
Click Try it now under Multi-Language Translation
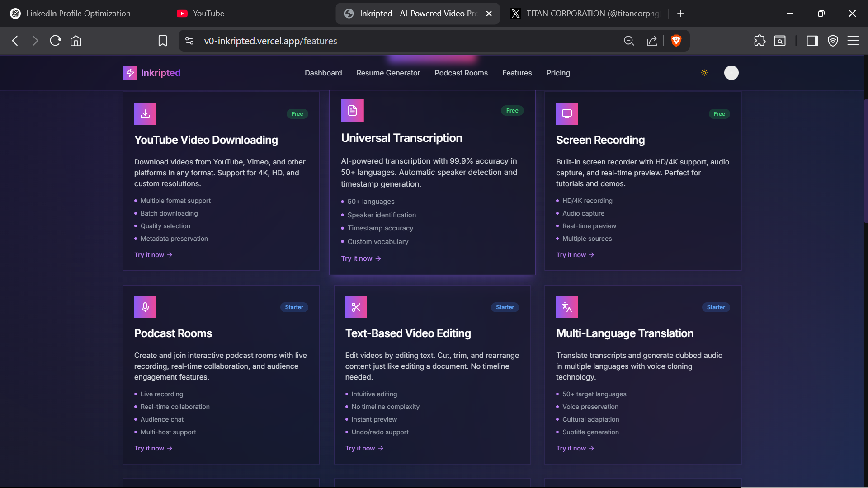tap(575, 448)
